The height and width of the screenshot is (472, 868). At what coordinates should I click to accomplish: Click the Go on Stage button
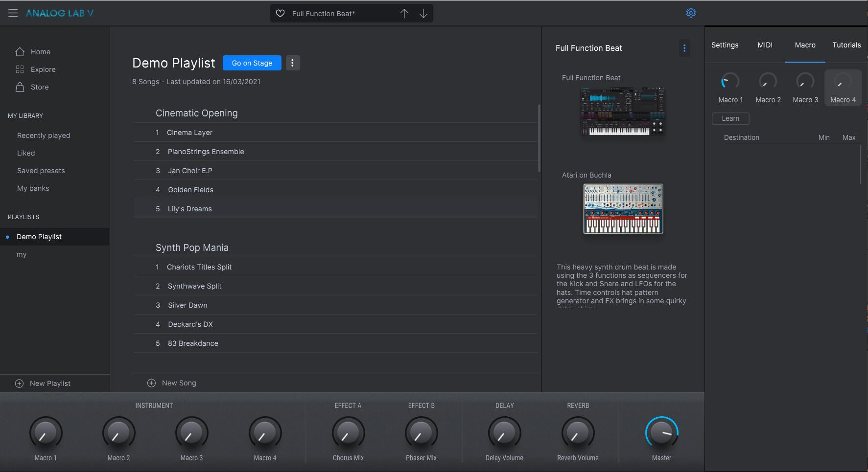[x=252, y=63]
